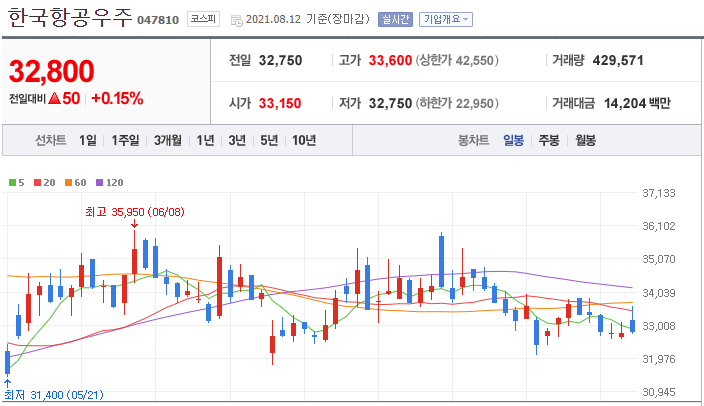Select the 3년 line chart period
This screenshot has width=704, height=406.
click(237, 140)
